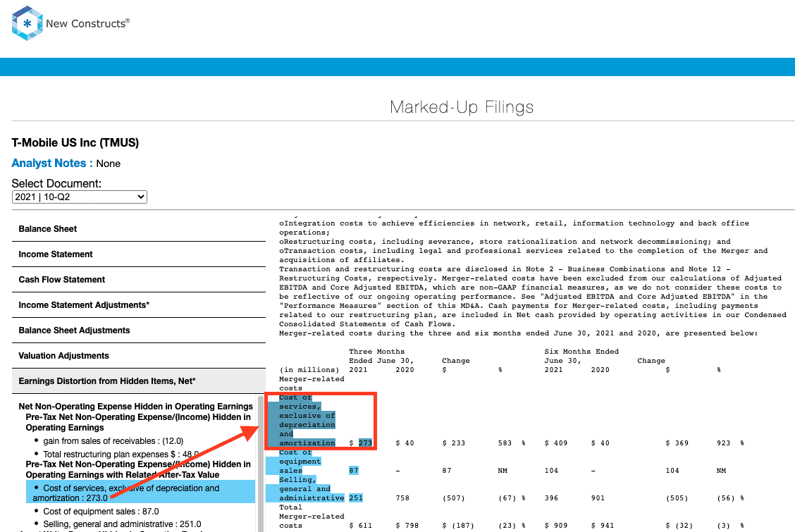Image resolution: width=795 pixels, height=532 pixels.
Task: Open the Balance Sheet section
Action: point(138,229)
